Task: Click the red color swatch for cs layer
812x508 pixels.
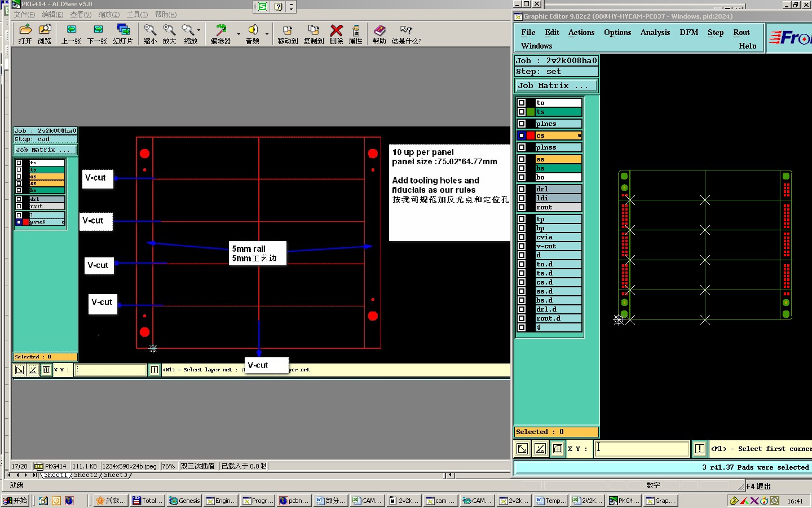Action: [x=531, y=135]
